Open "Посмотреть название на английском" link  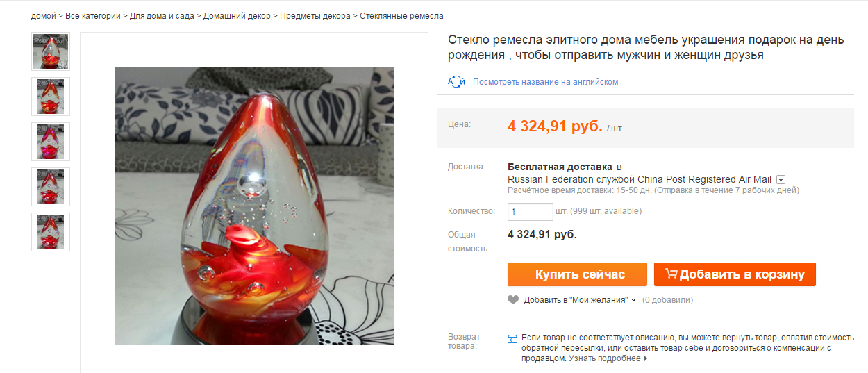(545, 82)
